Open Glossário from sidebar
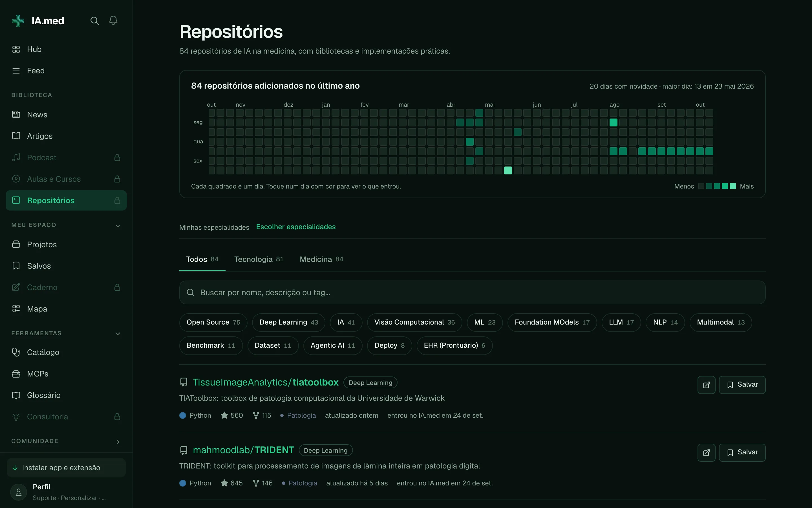 point(66,395)
